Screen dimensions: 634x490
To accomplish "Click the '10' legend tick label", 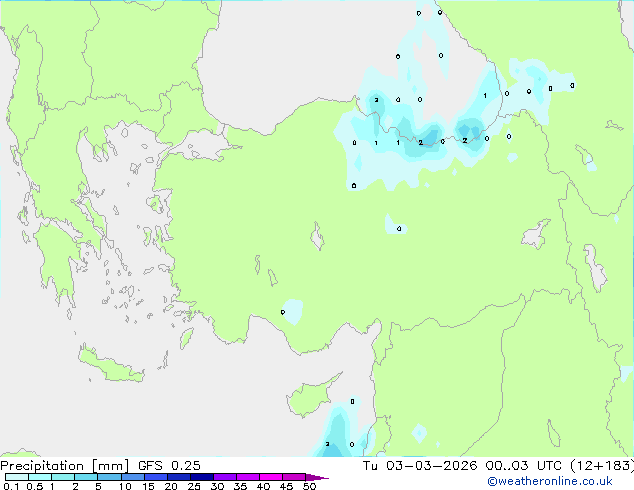I will pyautogui.click(x=125, y=486).
